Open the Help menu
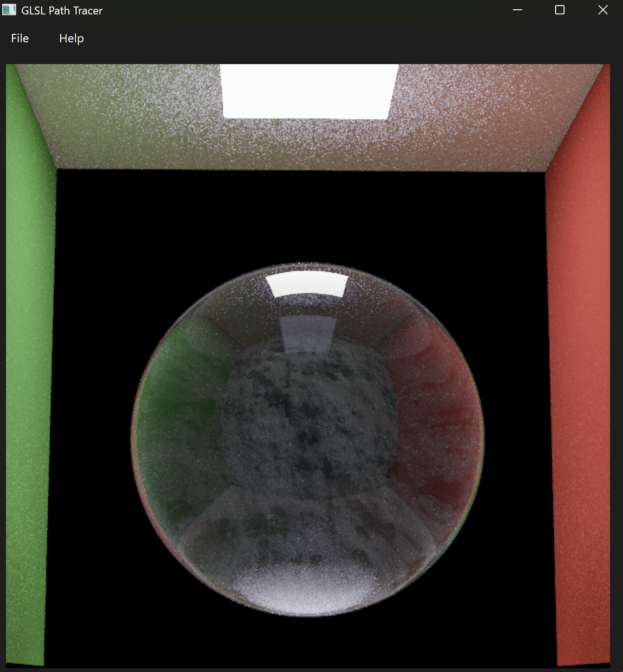 point(71,39)
